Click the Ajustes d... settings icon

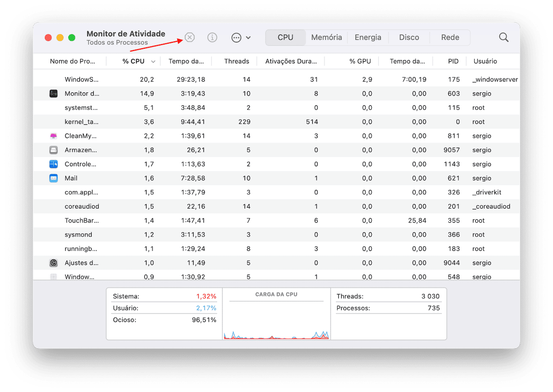tap(54, 263)
